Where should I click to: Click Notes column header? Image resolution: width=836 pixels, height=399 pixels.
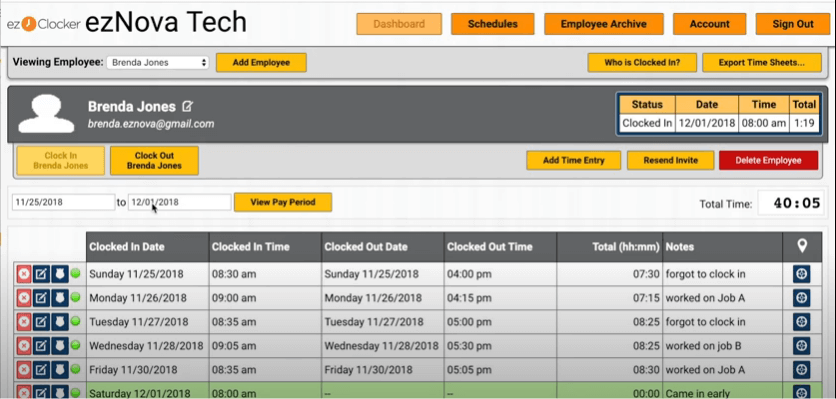(x=722, y=246)
